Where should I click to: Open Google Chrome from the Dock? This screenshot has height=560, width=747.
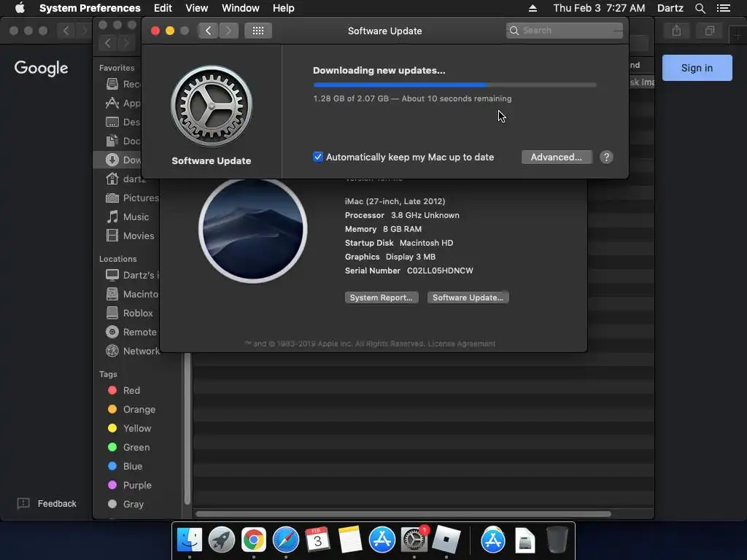pyautogui.click(x=253, y=540)
